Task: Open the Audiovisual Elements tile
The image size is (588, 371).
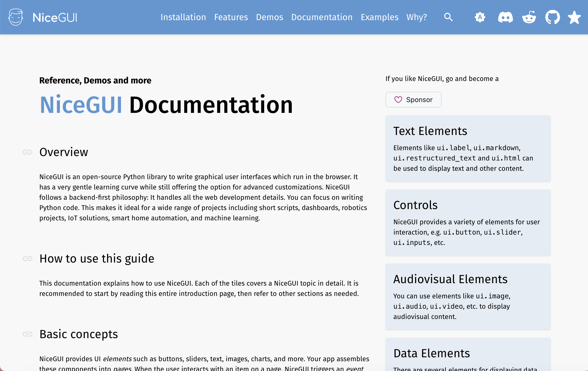Action: pos(468,297)
